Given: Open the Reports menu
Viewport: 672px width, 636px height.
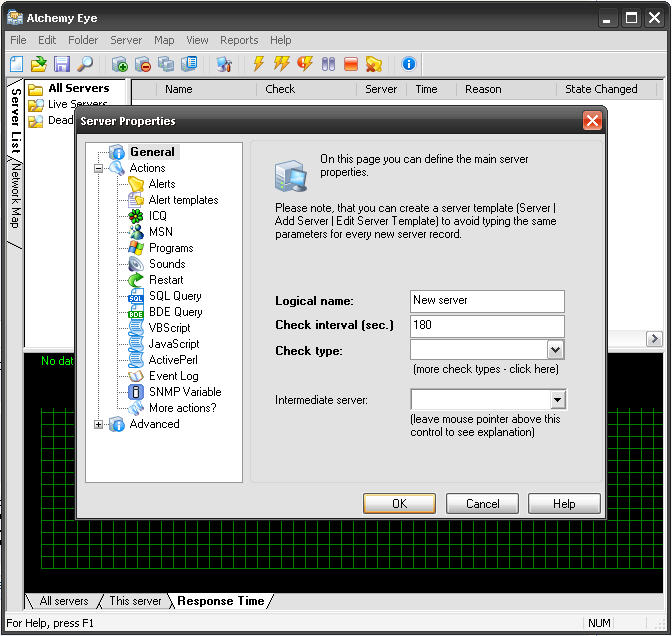Looking at the screenshot, I should pos(239,40).
